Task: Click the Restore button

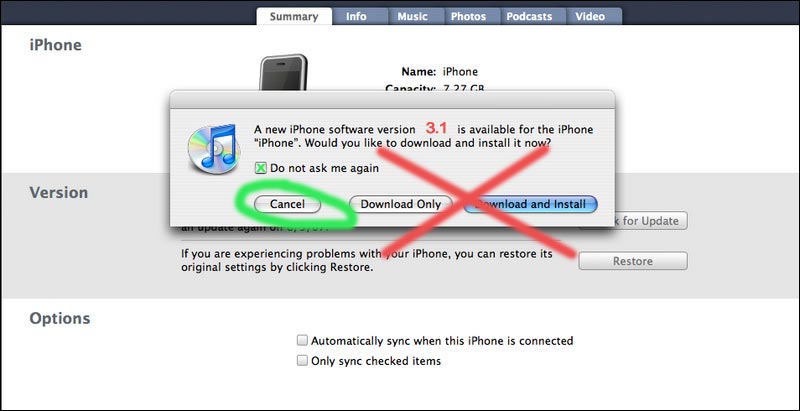Action: [x=633, y=261]
